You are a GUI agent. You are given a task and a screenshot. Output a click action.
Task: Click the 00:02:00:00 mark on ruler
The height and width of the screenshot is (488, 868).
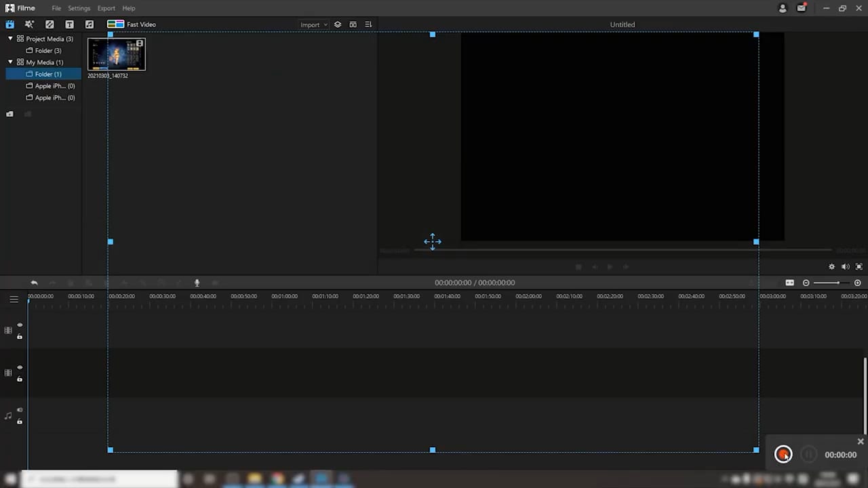point(528,296)
